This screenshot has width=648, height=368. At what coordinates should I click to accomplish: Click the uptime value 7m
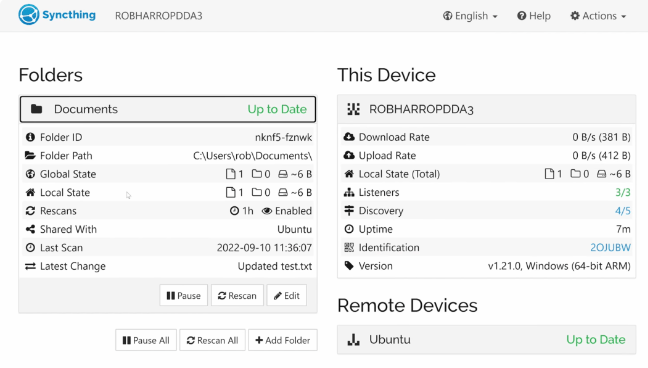tap(623, 229)
